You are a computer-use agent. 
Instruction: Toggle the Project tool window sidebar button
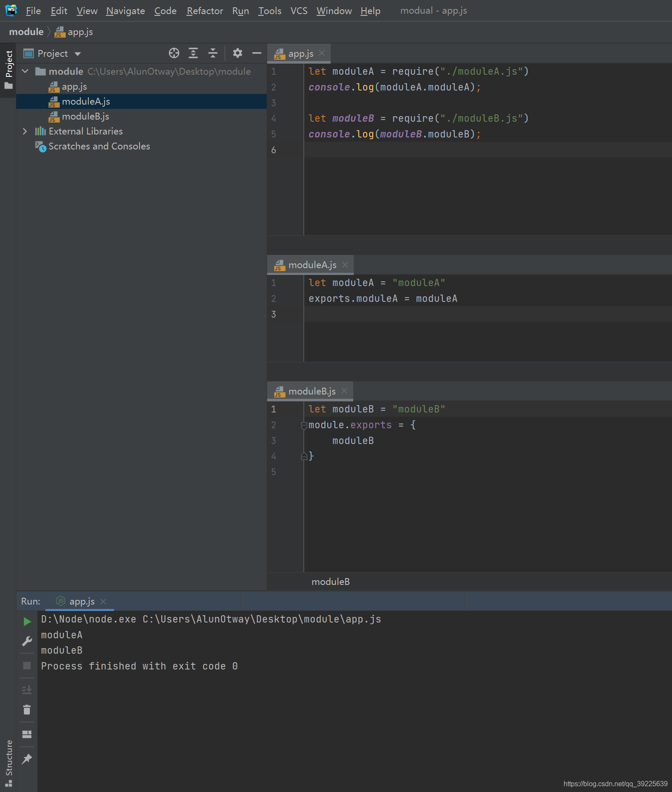[9, 70]
